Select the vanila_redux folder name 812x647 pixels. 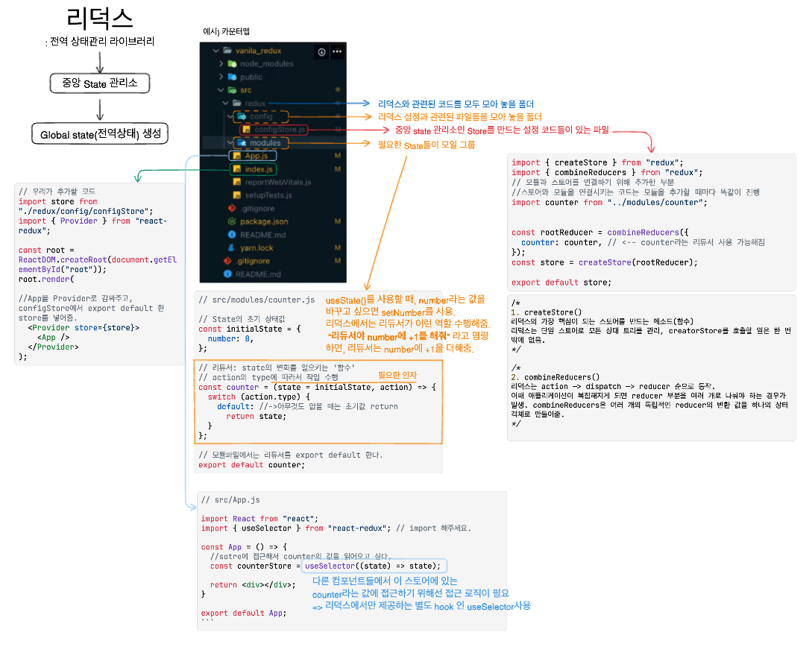pos(259,51)
